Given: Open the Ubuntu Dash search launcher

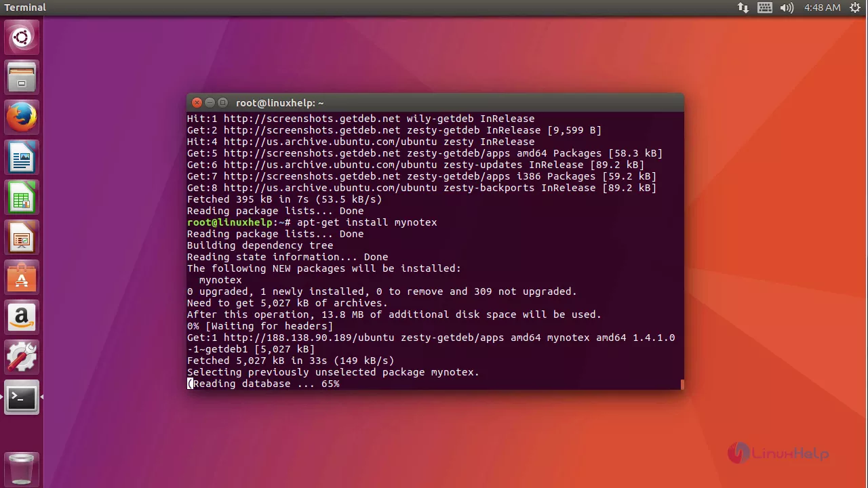Looking at the screenshot, I should click(22, 37).
